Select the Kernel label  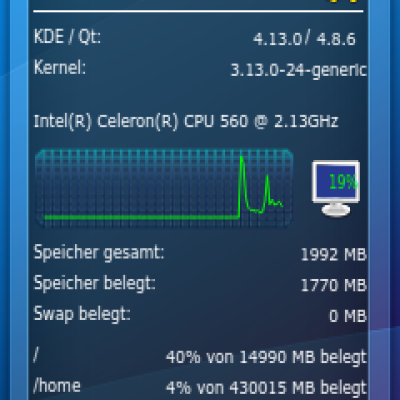click(60, 67)
